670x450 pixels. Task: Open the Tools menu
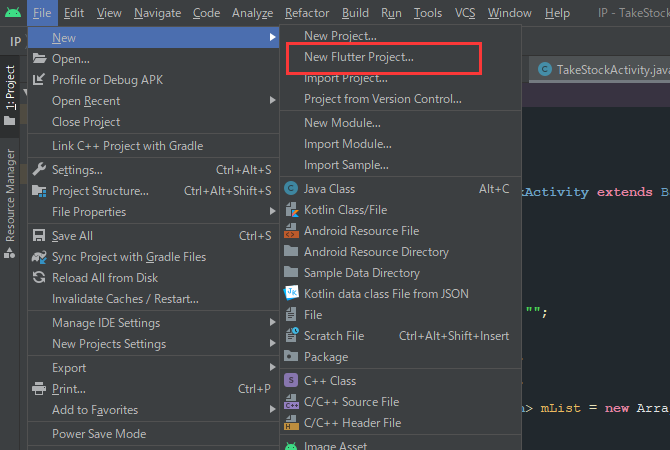pyautogui.click(x=428, y=13)
